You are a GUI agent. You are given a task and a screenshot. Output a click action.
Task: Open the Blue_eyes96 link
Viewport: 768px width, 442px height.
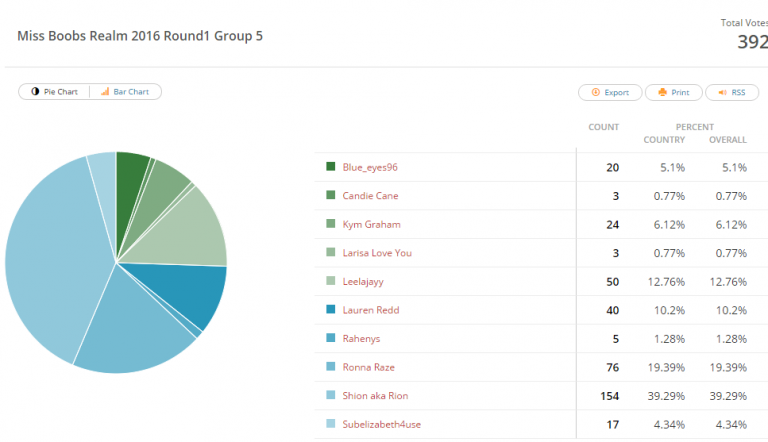(370, 167)
